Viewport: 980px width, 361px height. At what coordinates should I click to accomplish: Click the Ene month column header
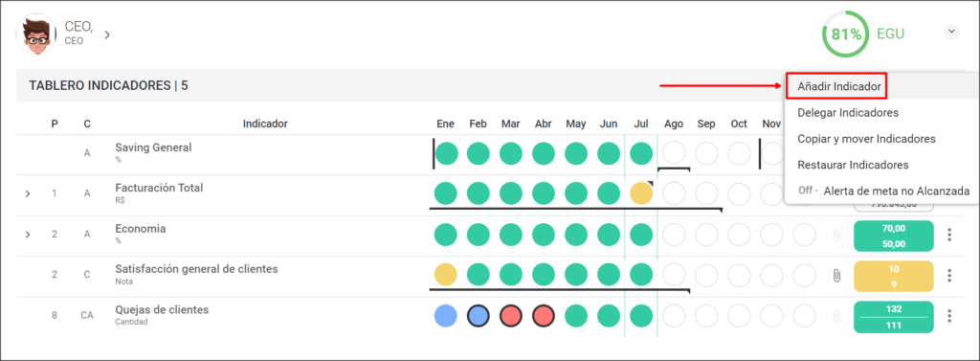pyautogui.click(x=446, y=124)
